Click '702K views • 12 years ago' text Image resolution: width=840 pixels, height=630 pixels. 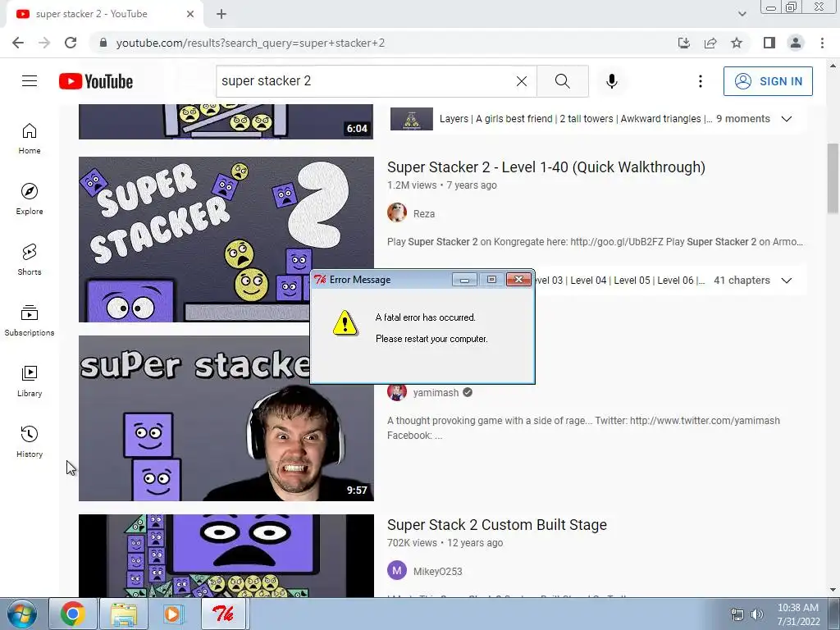pos(445,543)
